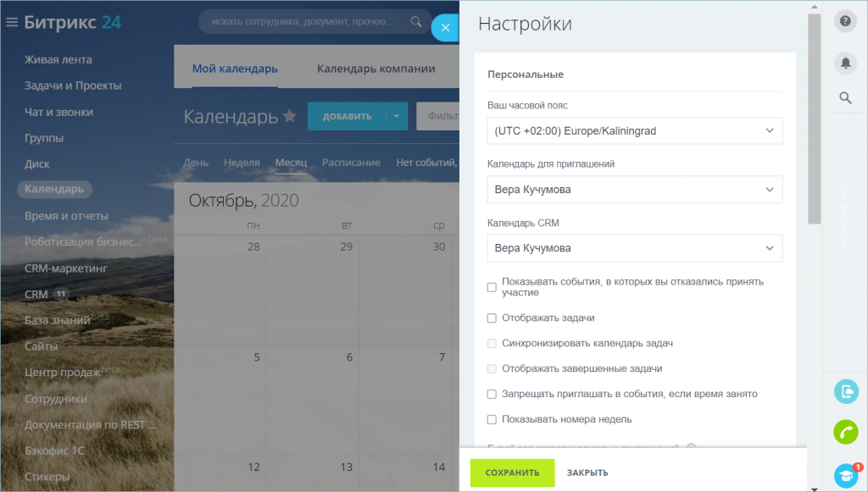This screenshot has height=492, width=868.
Task: Open Группы in left menu
Action: click(44, 138)
